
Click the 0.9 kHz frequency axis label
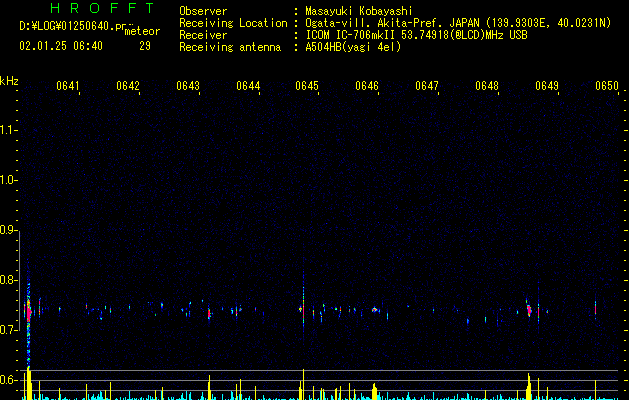8,230
